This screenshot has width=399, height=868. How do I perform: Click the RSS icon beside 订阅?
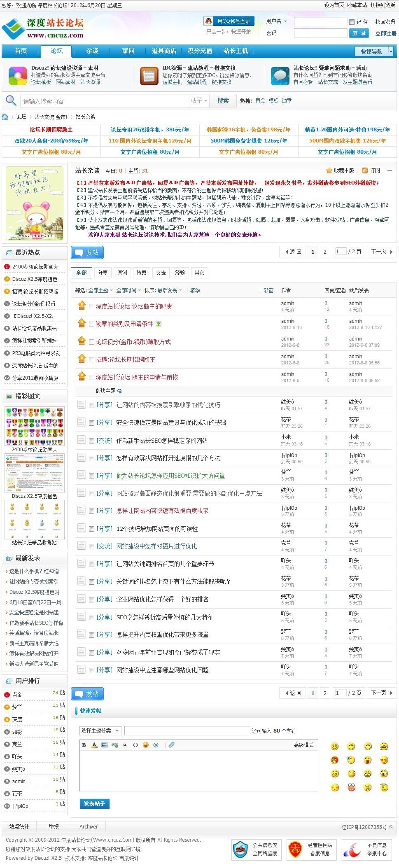pos(365,170)
